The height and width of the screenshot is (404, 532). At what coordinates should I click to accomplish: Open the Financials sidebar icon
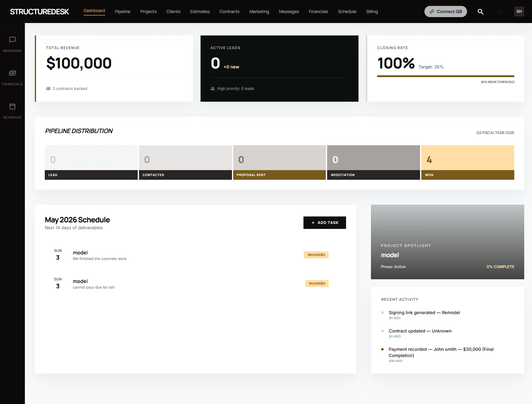(12, 73)
